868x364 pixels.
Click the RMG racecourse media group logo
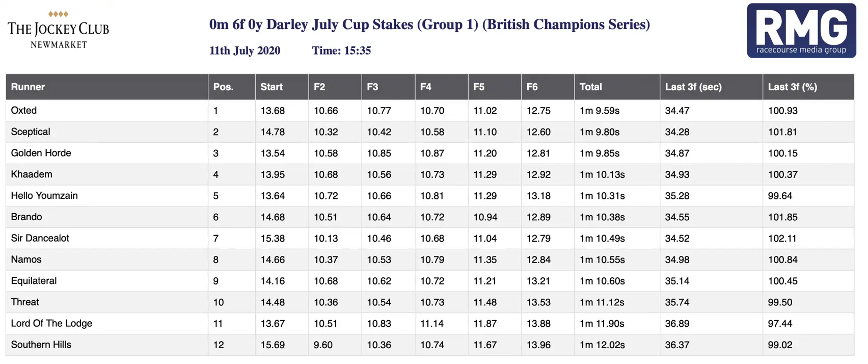[x=801, y=31]
